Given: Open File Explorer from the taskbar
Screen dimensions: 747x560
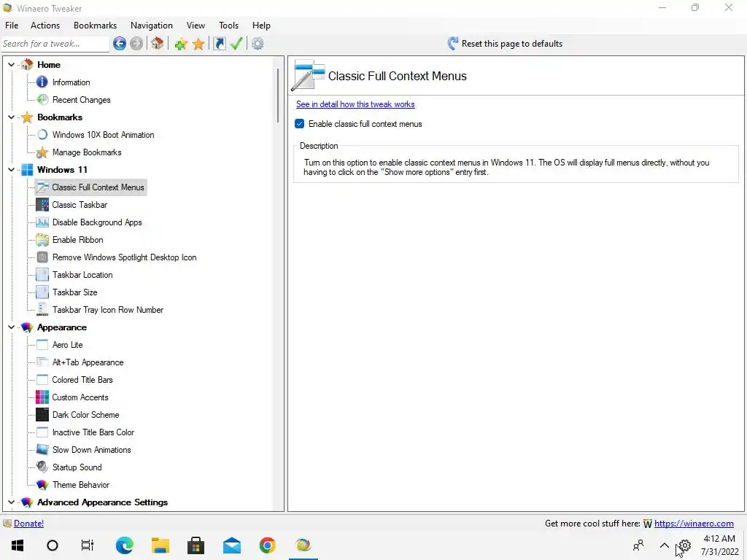Looking at the screenshot, I should (160, 545).
